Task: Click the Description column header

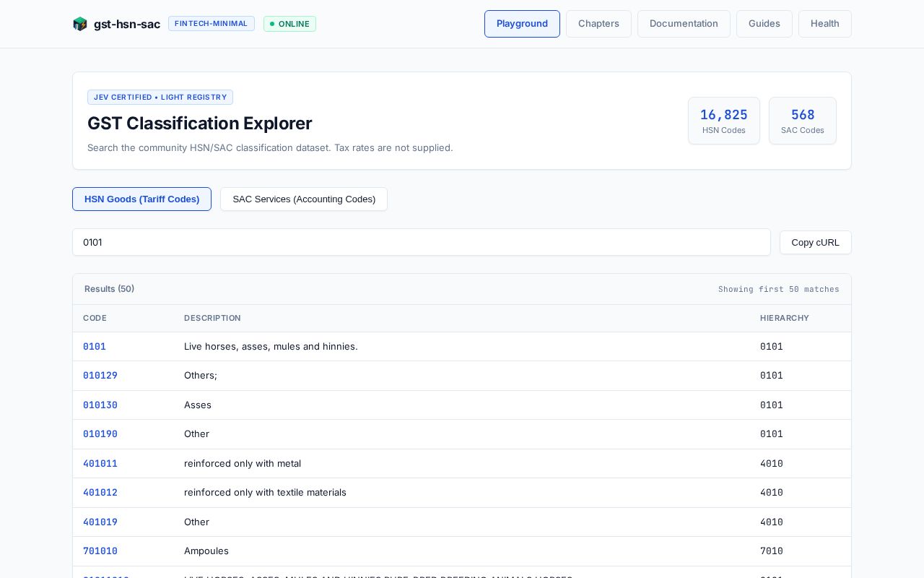Action: pos(212,318)
